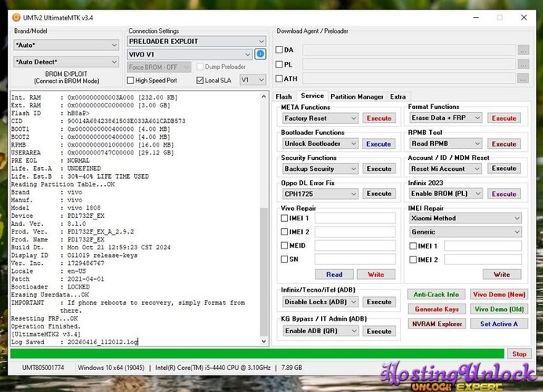Screen dimensions: 543x392
Task: Switch to the Flash tab
Action: [283, 97]
